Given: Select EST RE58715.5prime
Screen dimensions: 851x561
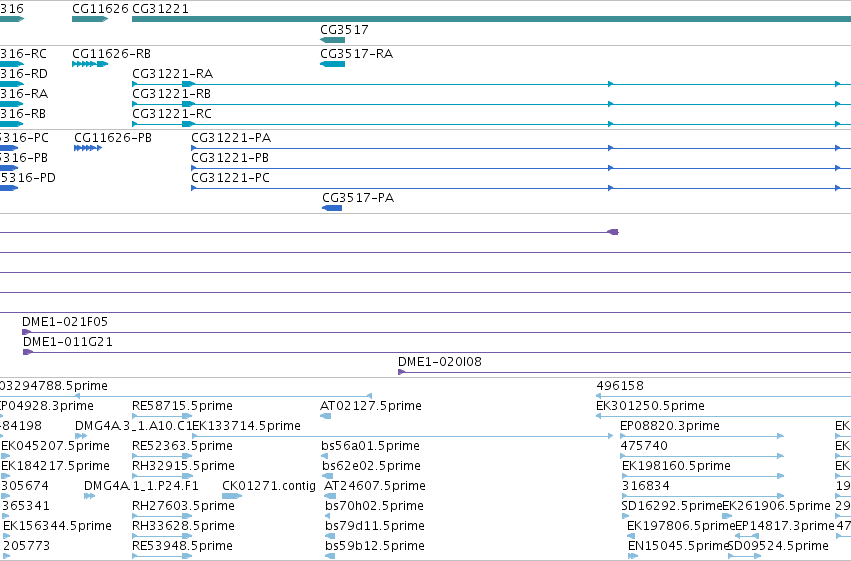Looking at the screenshot, I should coord(182,405).
